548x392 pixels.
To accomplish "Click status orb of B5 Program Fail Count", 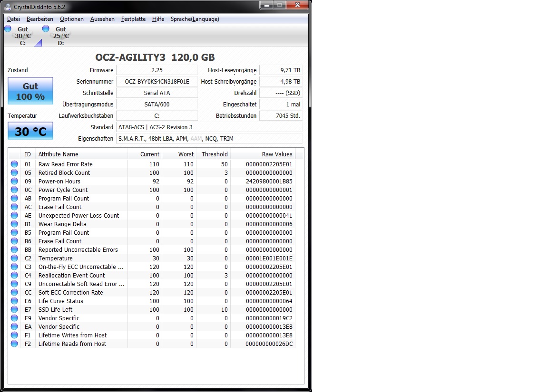I will click(x=14, y=232).
